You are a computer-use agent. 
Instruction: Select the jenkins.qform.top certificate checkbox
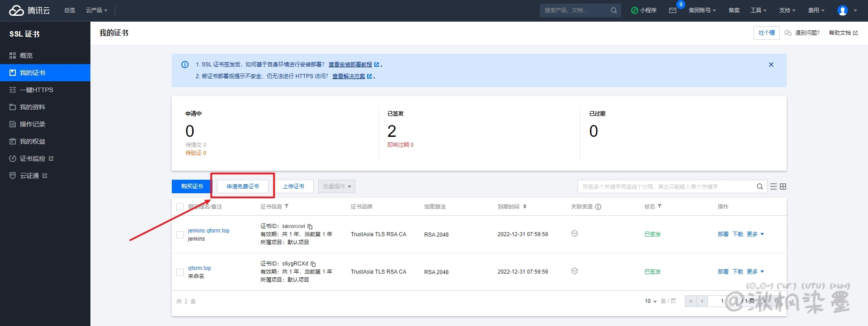coord(180,235)
